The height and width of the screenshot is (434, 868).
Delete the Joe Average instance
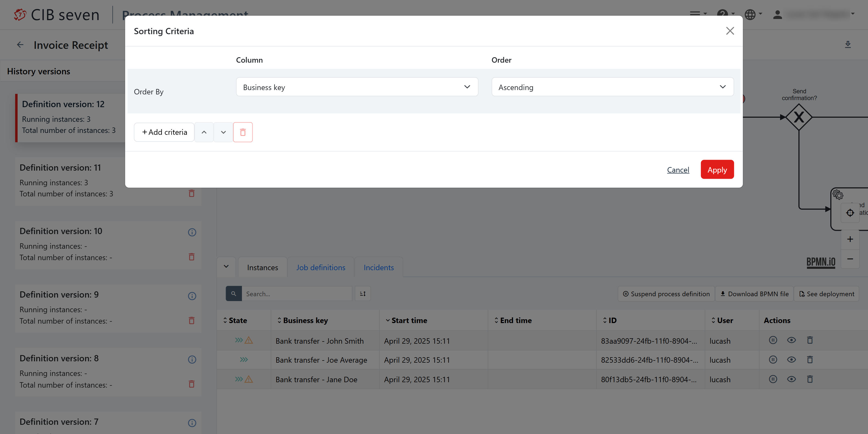pyautogui.click(x=810, y=359)
